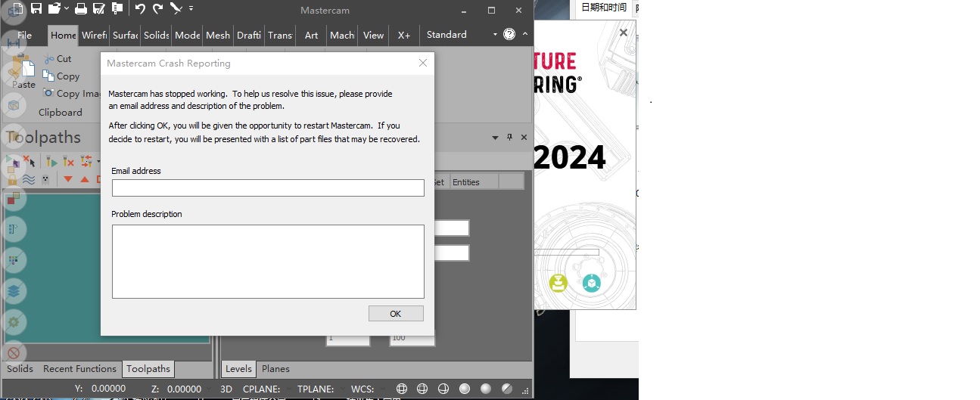Select the Toolpaths manager tab at bottom
The width and height of the screenshot is (980, 400).
point(148,369)
